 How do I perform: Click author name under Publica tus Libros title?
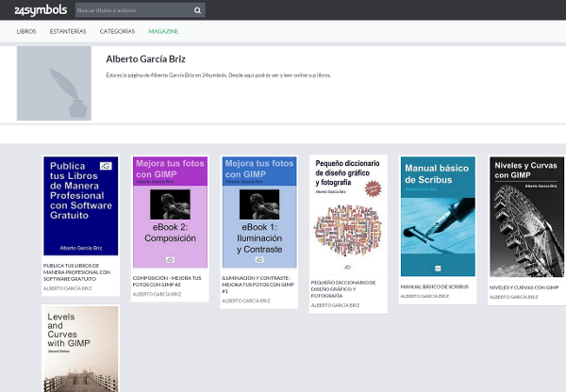(68, 288)
